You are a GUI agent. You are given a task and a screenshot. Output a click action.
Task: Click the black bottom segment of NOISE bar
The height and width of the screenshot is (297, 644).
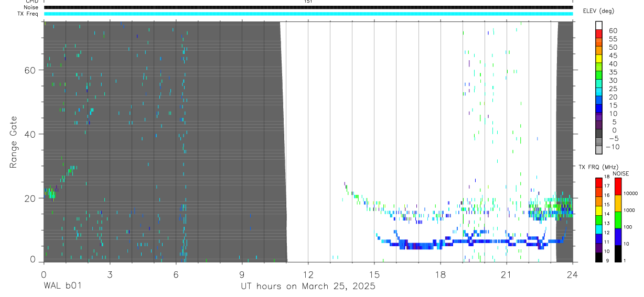pyautogui.click(x=618, y=253)
